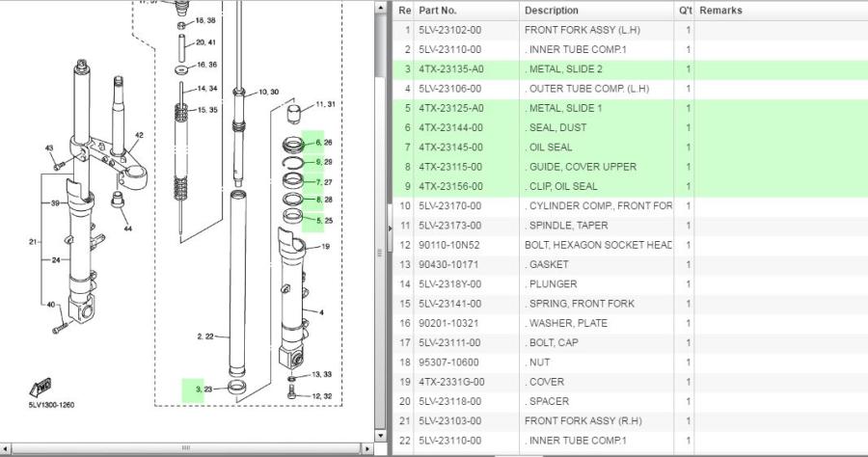
Task: Select diagram callout 44
Action: (x=128, y=228)
